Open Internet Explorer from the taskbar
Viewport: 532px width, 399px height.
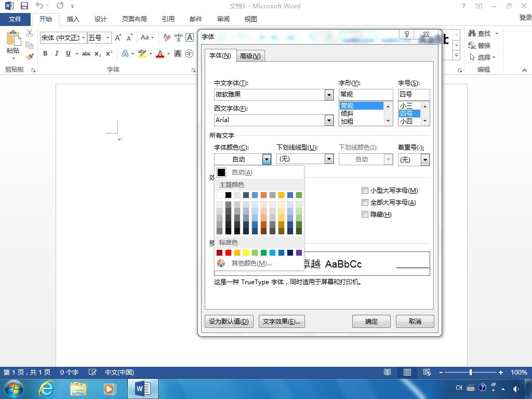pos(46,389)
